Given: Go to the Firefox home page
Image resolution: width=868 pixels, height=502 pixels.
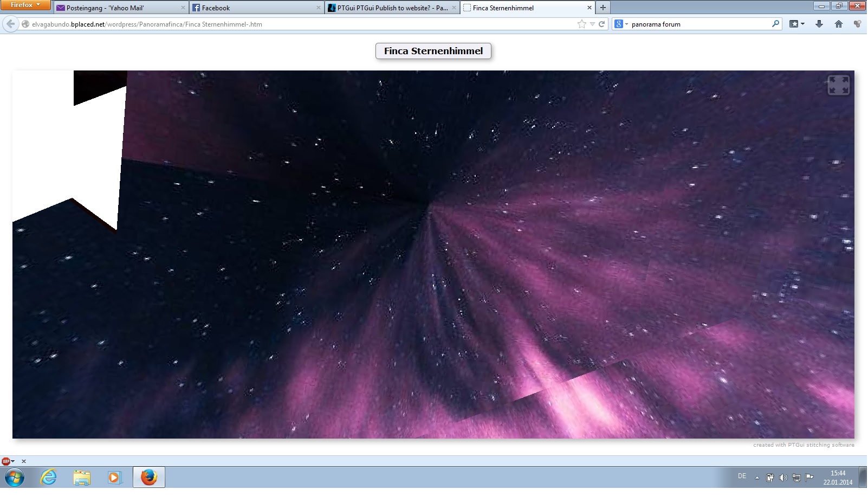Looking at the screenshot, I should 839,24.
